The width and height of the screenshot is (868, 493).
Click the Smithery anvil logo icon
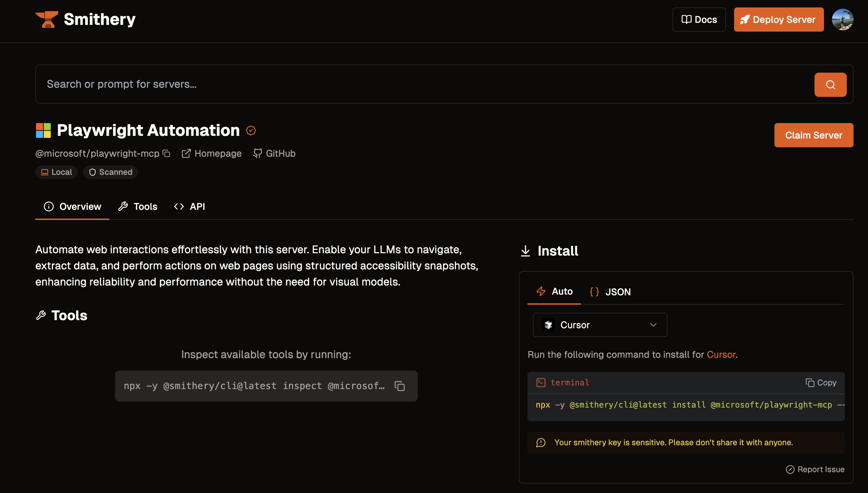coord(46,19)
